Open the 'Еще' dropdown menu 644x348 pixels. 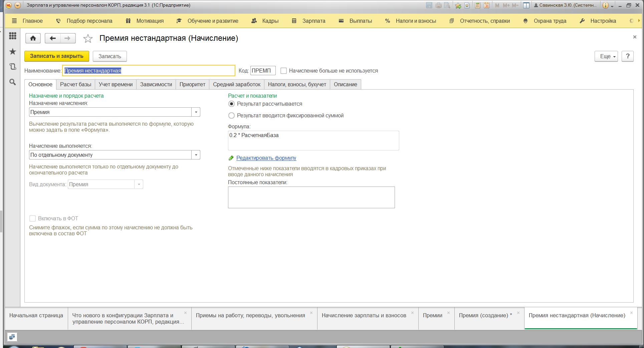click(606, 56)
